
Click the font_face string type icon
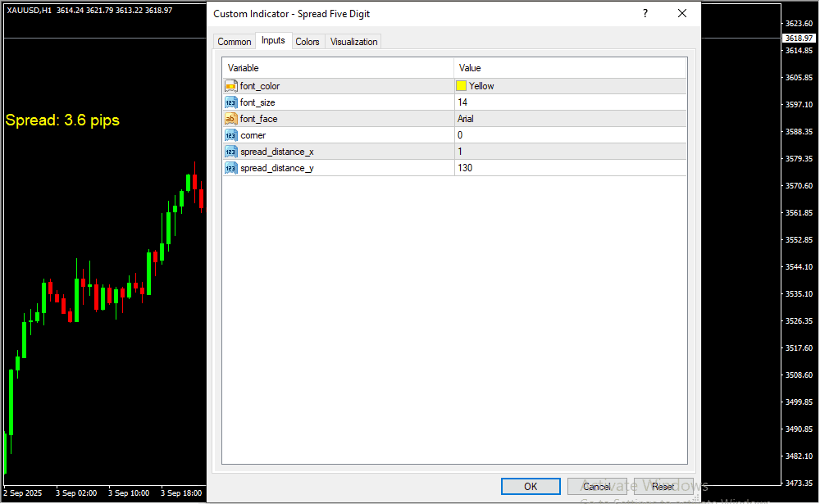pos(231,119)
